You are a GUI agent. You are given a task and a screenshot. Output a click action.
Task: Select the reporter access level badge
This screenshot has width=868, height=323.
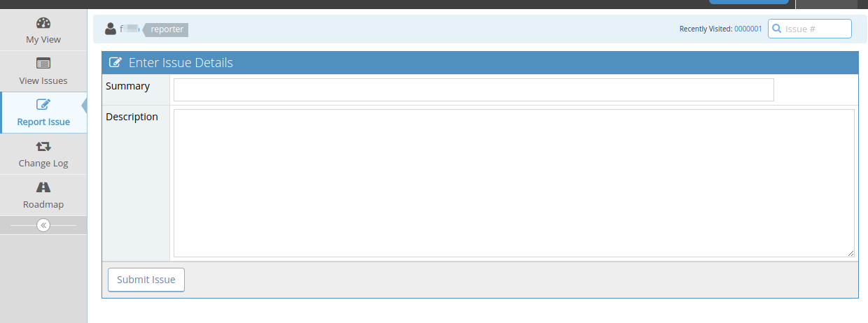coord(166,29)
